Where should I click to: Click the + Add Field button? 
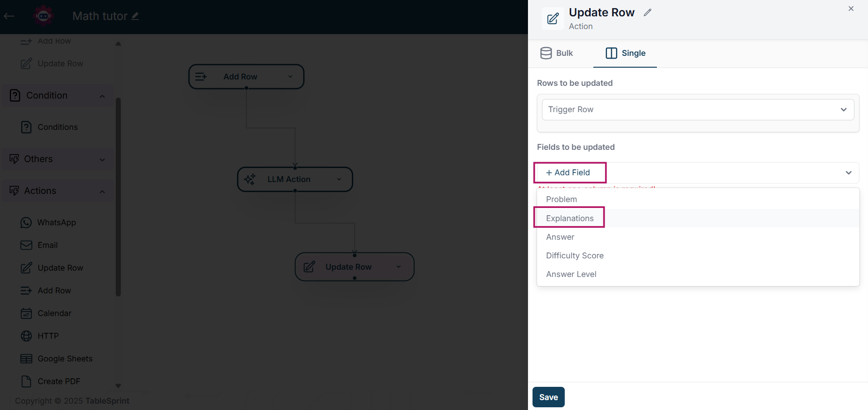tap(568, 173)
